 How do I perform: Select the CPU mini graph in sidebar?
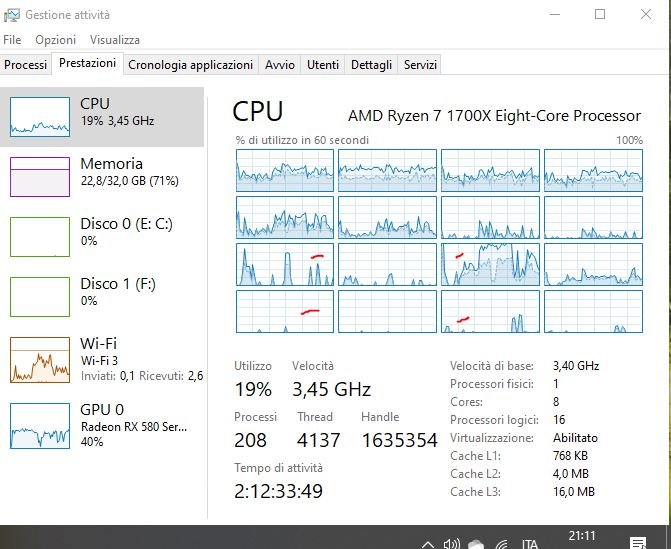[40, 117]
